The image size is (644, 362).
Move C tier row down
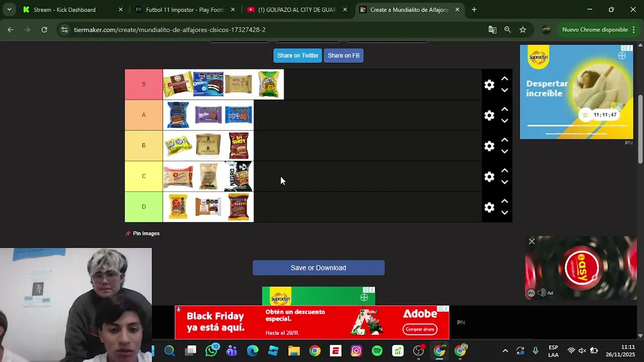(505, 182)
